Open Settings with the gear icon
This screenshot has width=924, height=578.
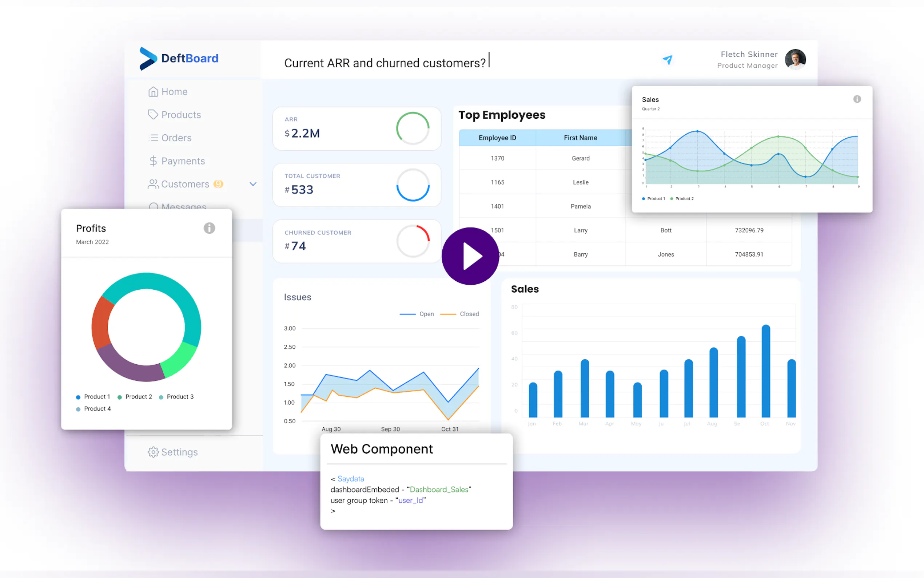click(173, 452)
